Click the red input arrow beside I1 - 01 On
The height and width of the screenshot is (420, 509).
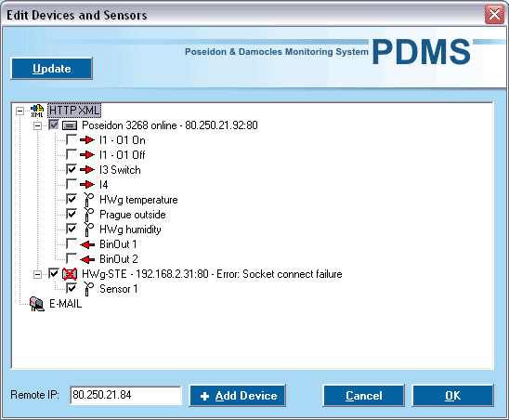click(87, 140)
